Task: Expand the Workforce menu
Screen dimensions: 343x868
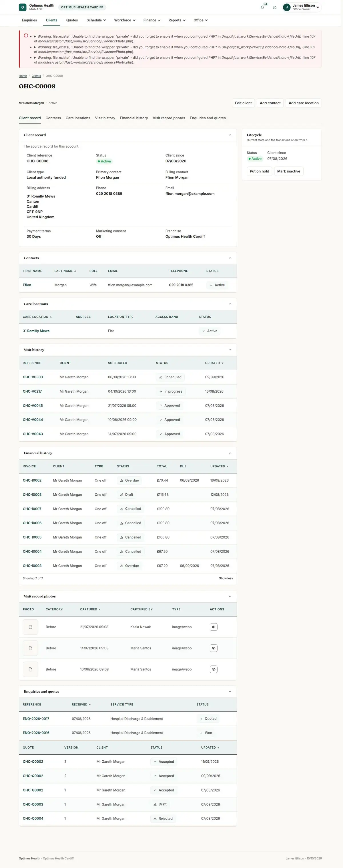Action: pos(125,20)
